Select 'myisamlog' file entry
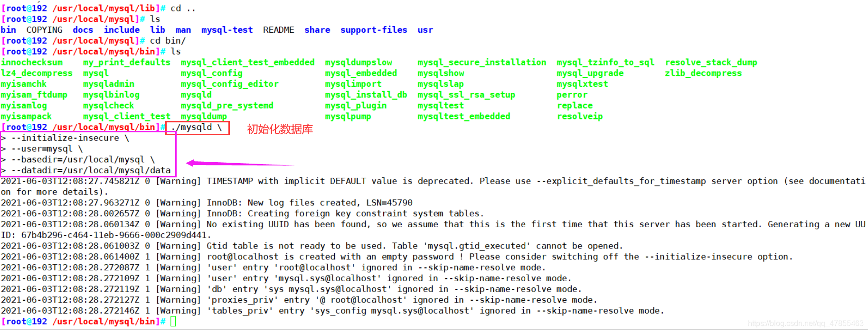This screenshot has width=868, height=332. pyautogui.click(x=24, y=105)
